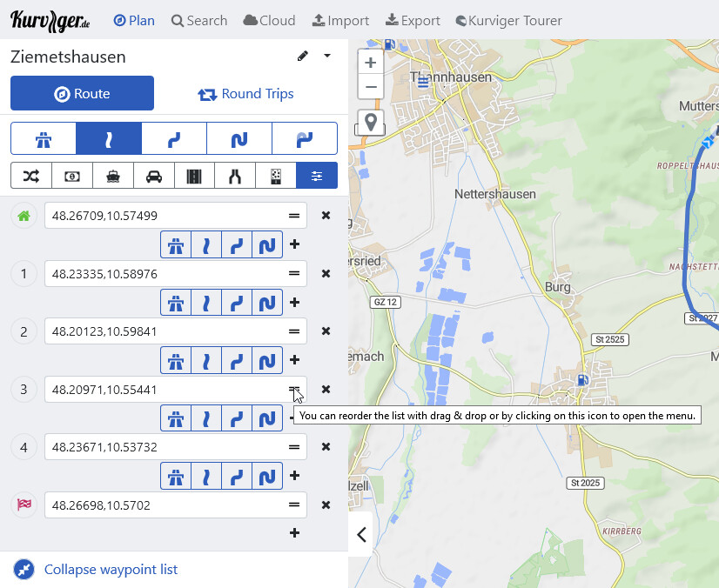Hide the sidebar with chevron arrow
Viewport: 719px width, 588px height.
pyautogui.click(x=361, y=534)
